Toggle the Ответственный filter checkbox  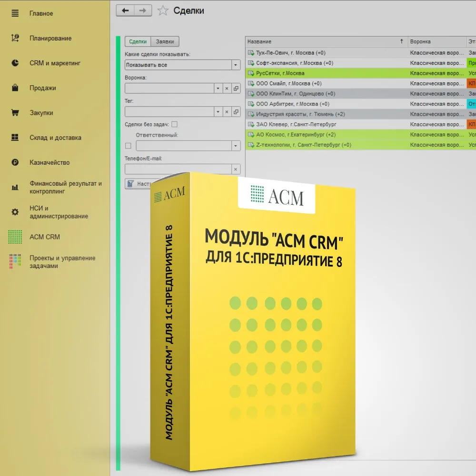(x=128, y=146)
